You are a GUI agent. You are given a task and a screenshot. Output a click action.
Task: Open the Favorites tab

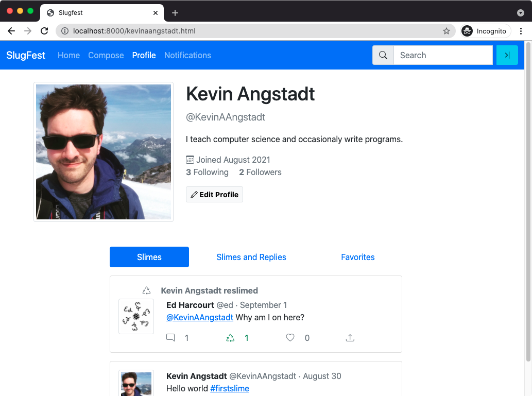(x=357, y=257)
